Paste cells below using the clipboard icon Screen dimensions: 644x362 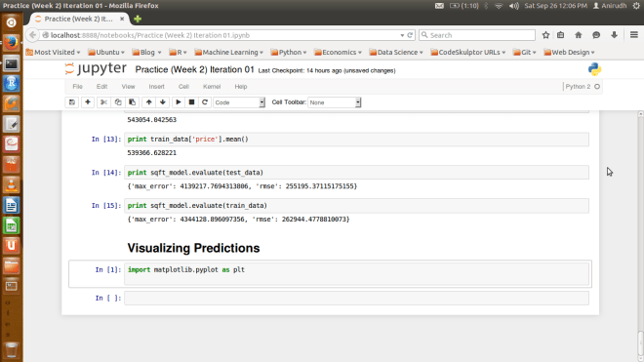click(132, 102)
